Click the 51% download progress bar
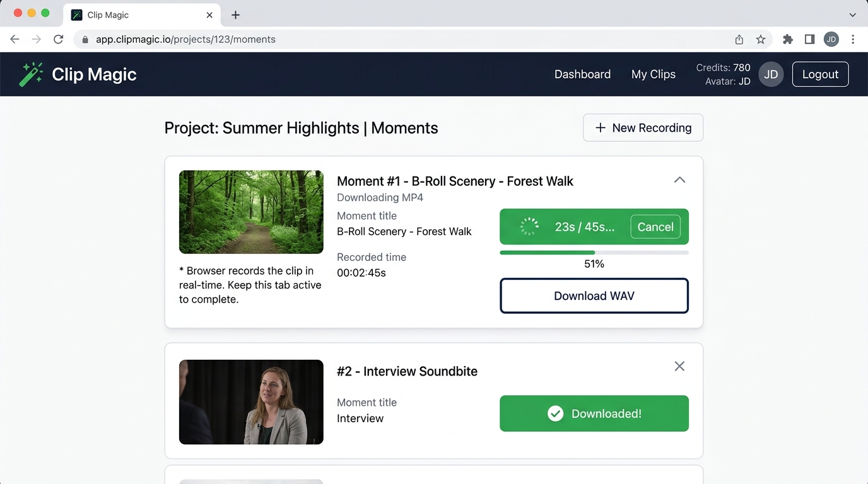Image resolution: width=868 pixels, height=484 pixels. coord(594,253)
